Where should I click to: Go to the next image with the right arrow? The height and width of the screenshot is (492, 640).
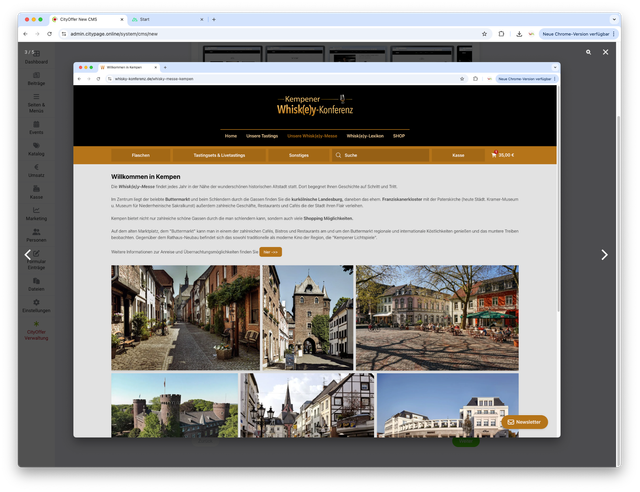604,255
